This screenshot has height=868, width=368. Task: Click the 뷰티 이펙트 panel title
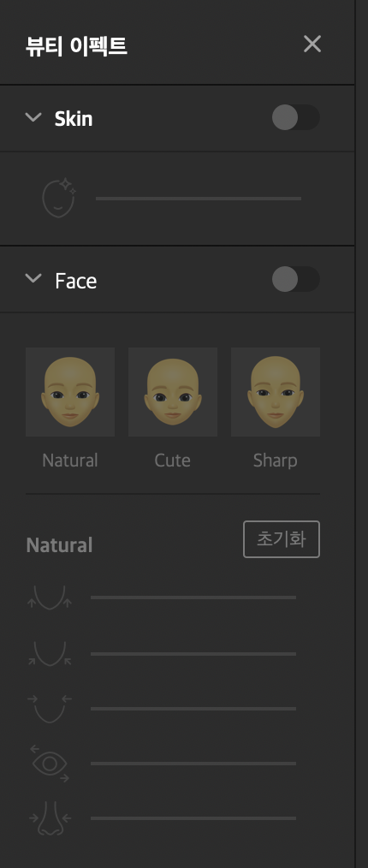(x=76, y=45)
